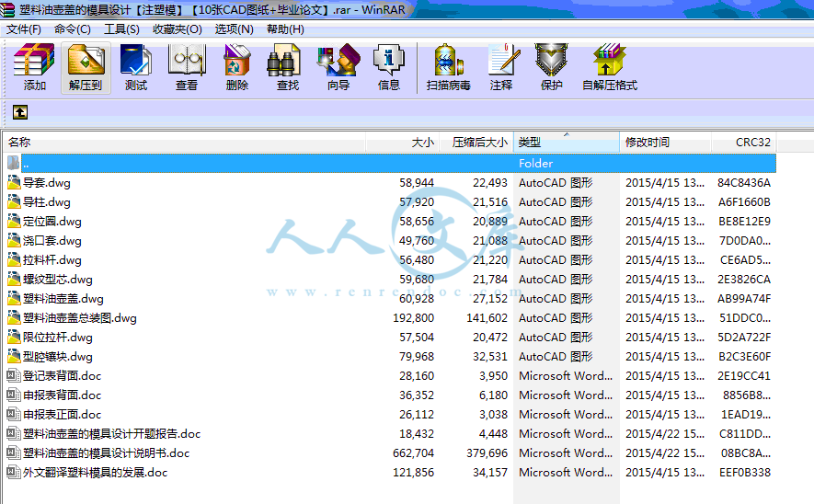The image size is (814, 504).
Task: Open the 收藏夹(O) menu
Action: 177,29
